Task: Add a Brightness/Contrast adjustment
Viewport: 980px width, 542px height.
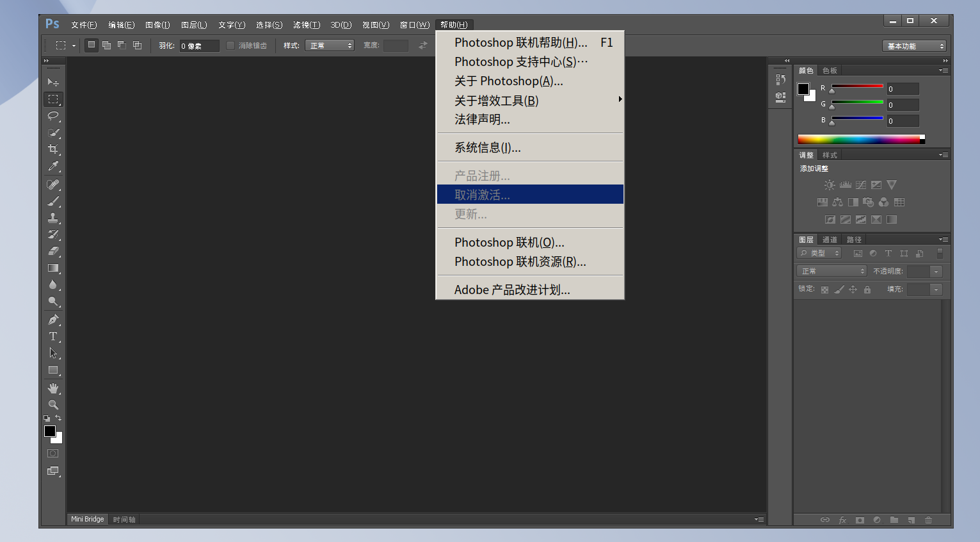Action: (x=830, y=185)
